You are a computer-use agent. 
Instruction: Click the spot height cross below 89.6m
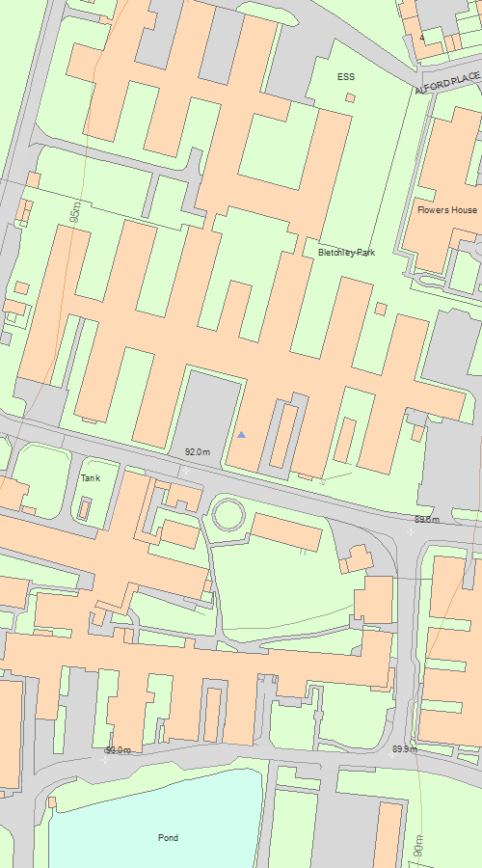point(411,532)
